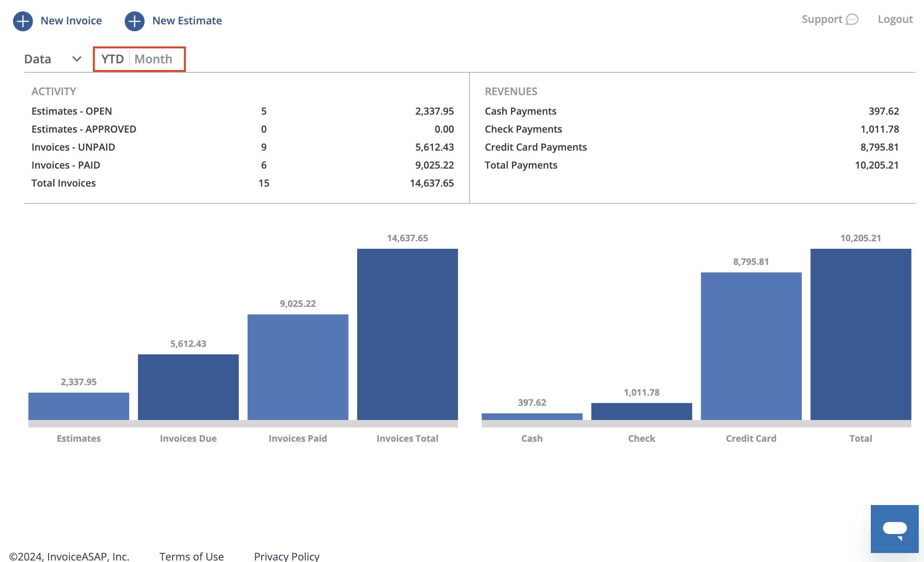Image resolution: width=924 pixels, height=562 pixels.
Task: Open the Support chat bubble icon
Action: (852, 19)
